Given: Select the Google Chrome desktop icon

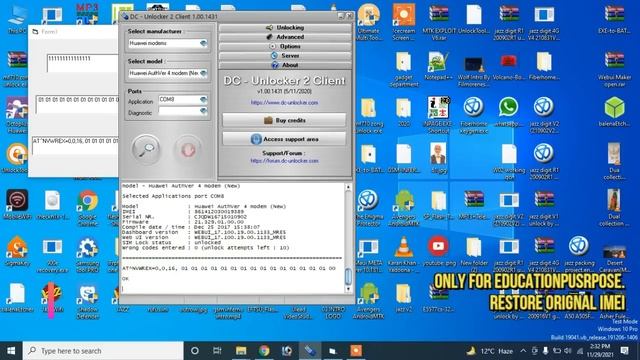Looking at the screenshot, I should 87,208.
